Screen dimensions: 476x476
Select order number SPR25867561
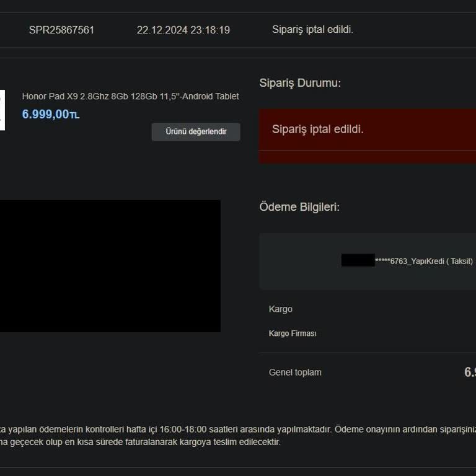pos(61,30)
